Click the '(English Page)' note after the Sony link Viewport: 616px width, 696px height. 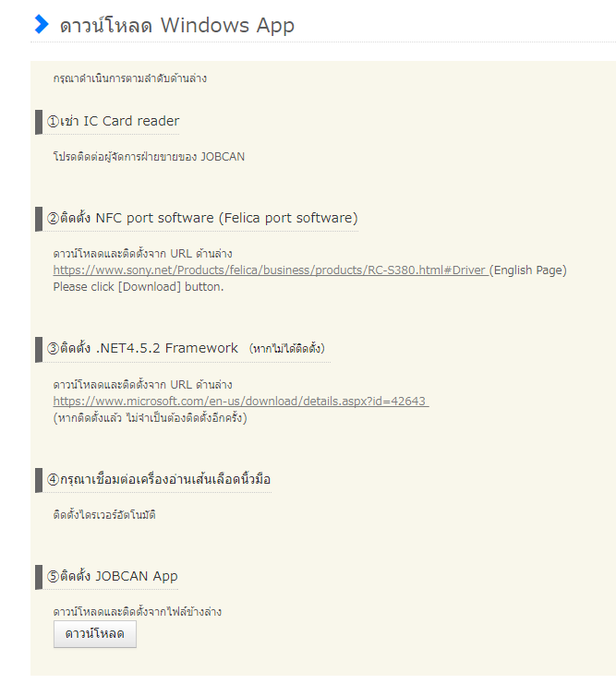pyautogui.click(x=528, y=270)
